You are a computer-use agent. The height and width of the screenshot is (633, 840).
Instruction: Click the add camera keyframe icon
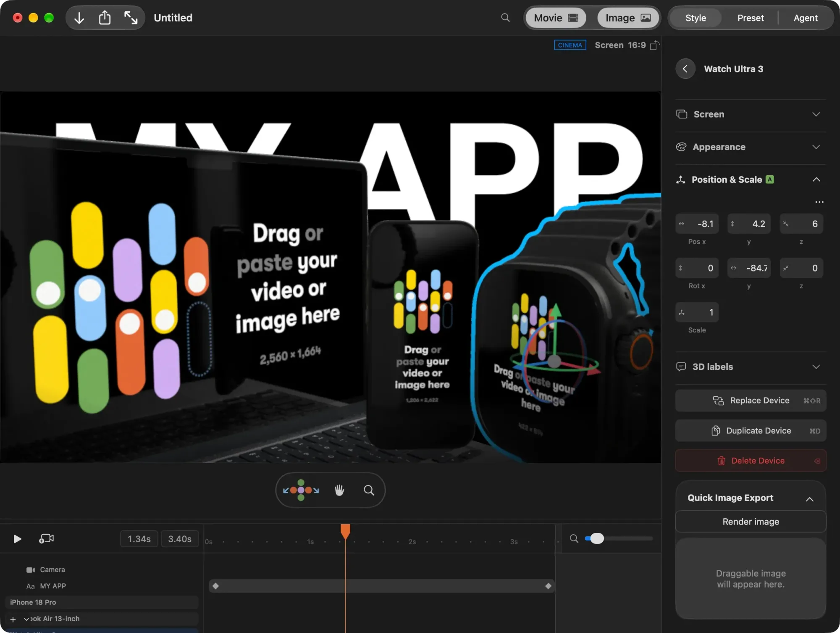[x=46, y=539]
